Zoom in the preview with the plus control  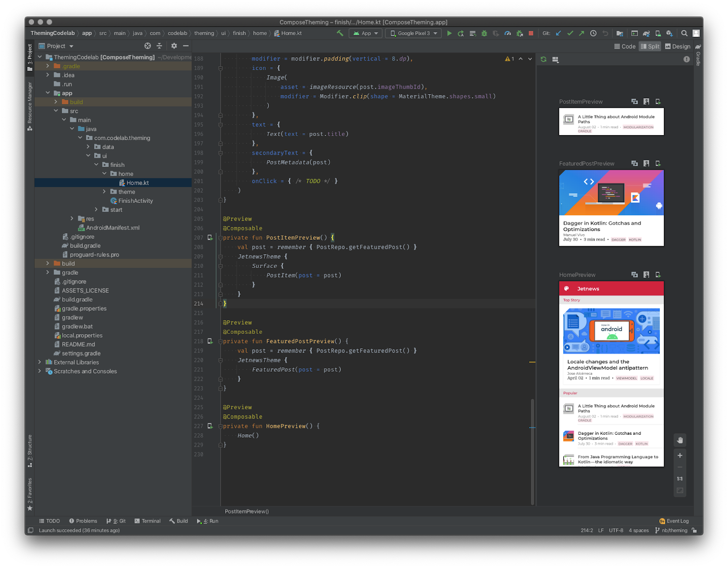[x=680, y=455]
